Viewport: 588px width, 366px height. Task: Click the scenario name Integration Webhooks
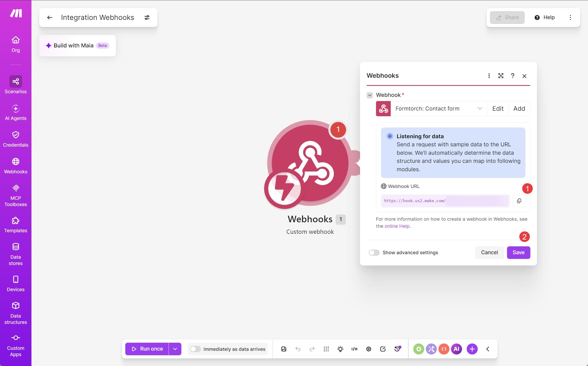(x=97, y=17)
